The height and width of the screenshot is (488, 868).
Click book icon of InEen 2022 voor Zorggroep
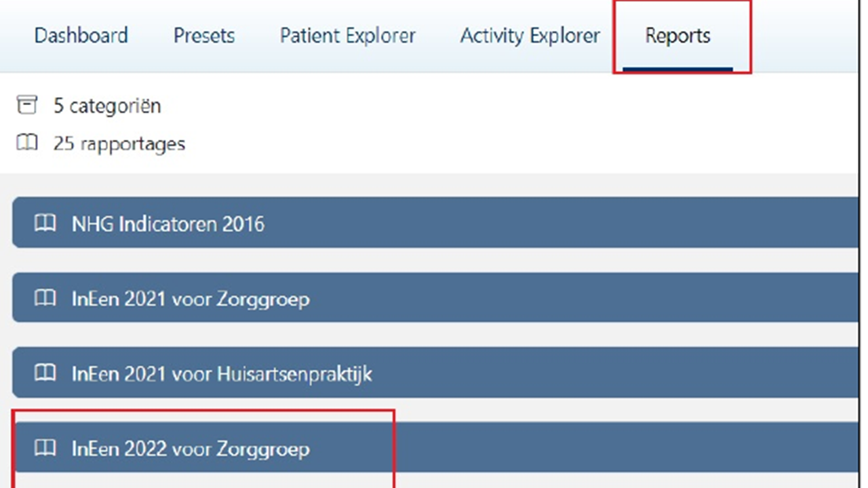coord(45,448)
